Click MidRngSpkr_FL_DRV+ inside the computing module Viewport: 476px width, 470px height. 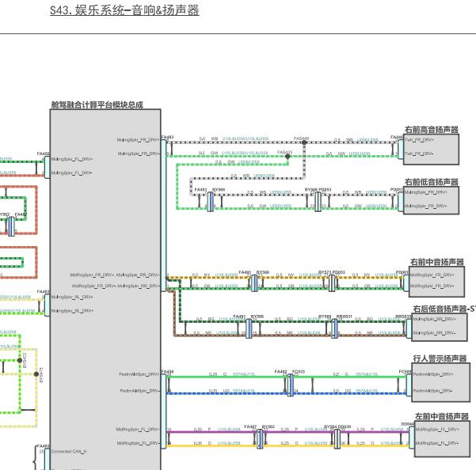pos(138,430)
